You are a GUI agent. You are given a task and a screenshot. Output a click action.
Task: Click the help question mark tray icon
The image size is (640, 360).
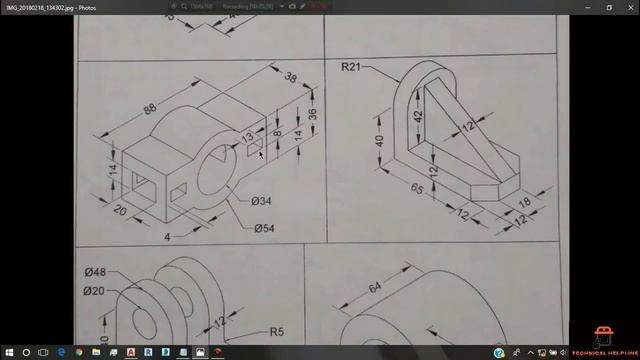point(499,353)
